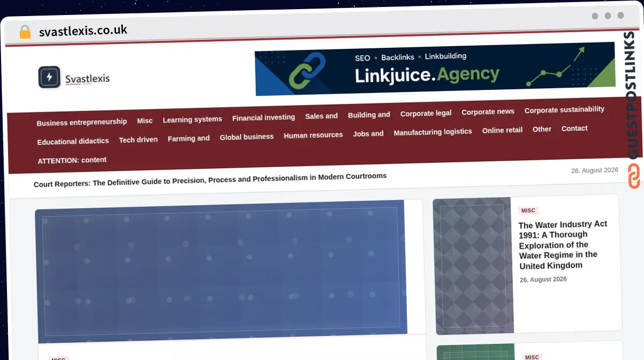Click the padlock icon in address bar

25,32
